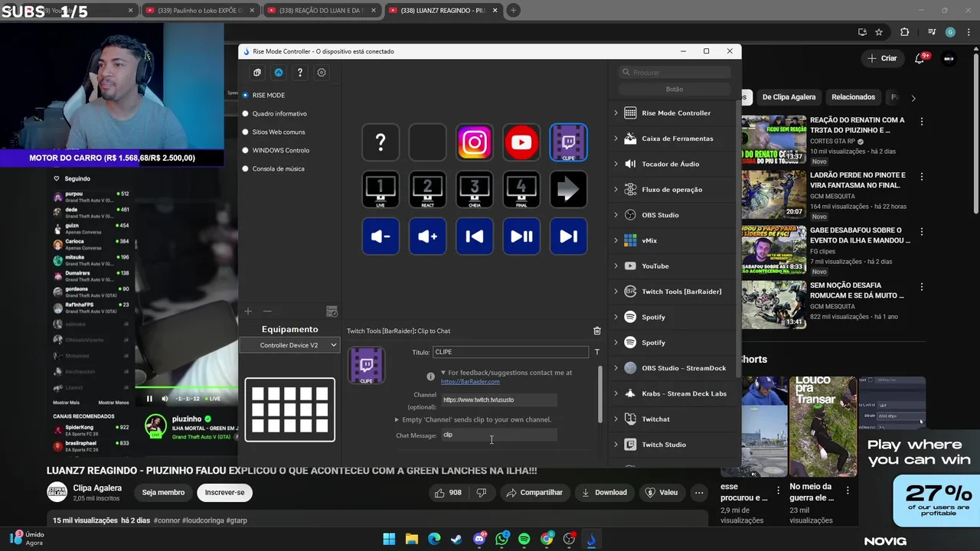980x551 pixels.
Task: Select the monitor 4 FINAL scene button
Action: point(521,190)
